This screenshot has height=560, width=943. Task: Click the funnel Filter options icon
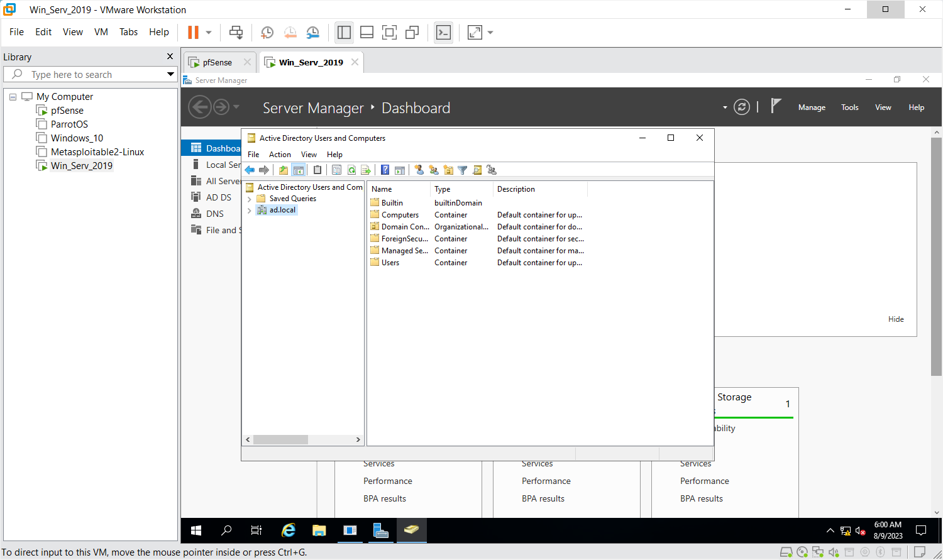coord(463,170)
